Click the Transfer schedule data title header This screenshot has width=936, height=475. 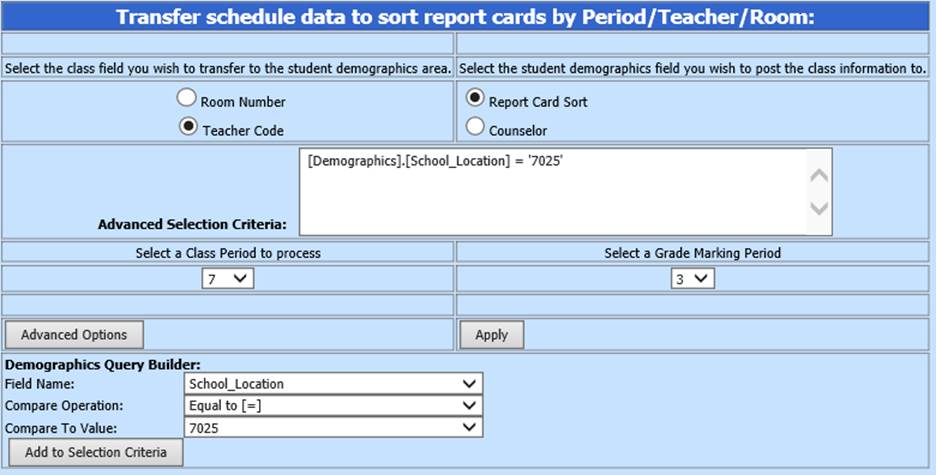[x=466, y=17]
